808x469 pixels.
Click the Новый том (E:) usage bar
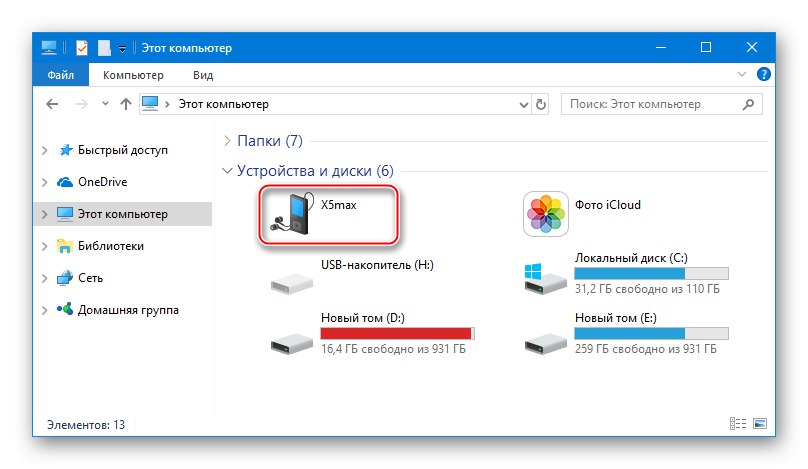point(651,333)
